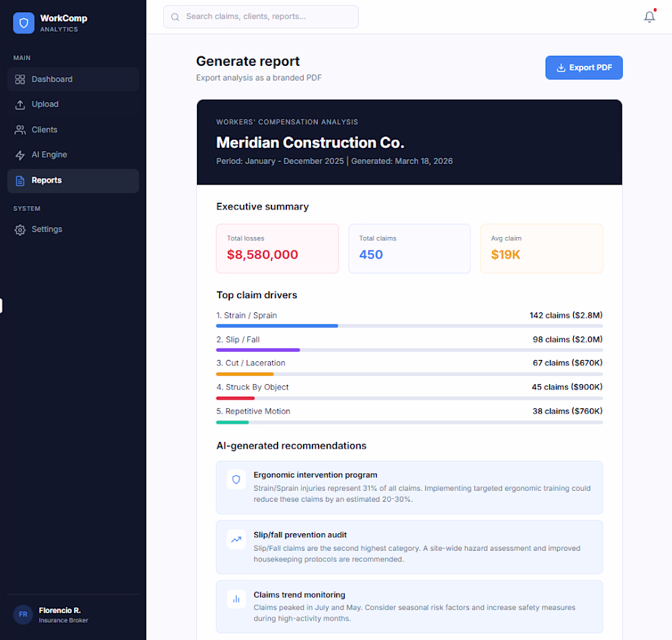The height and width of the screenshot is (640, 672).
Task: Click the Clients people icon in sidebar
Action: point(19,130)
